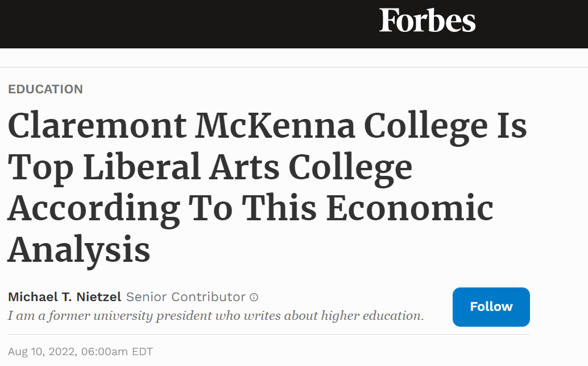The width and height of the screenshot is (588, 366).
Task: Click the "Senior Contributor" label
Action: 185,297
